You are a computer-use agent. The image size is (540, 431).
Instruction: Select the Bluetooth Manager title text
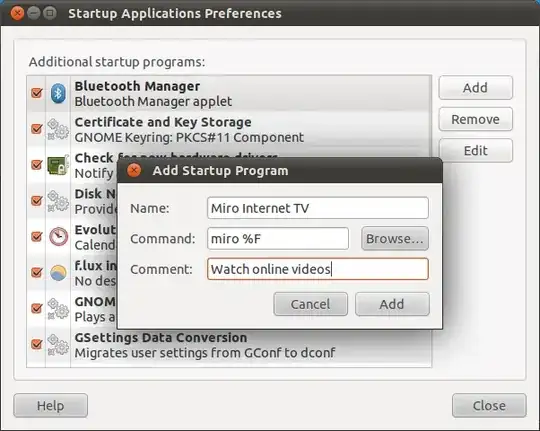(137, 86)
